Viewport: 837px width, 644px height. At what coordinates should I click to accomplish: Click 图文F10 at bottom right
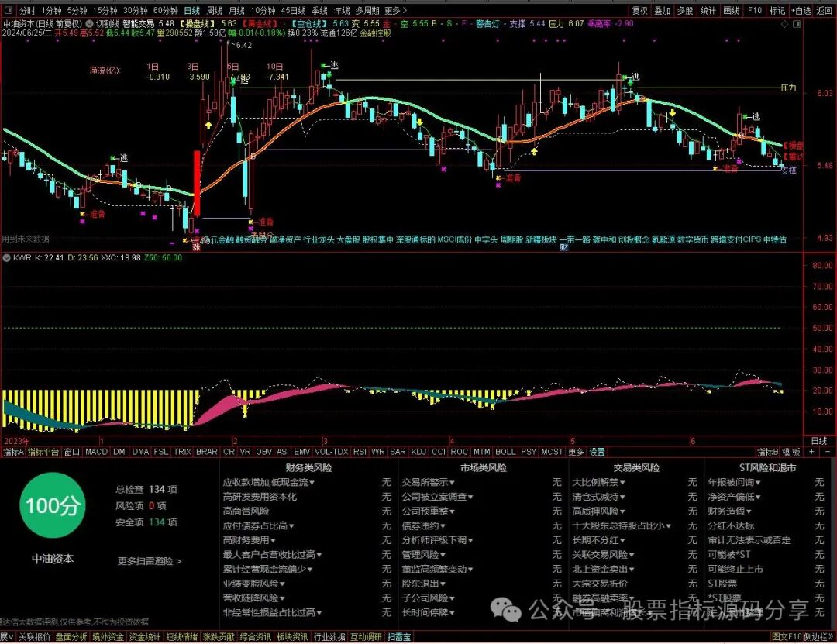click(787, 637)
